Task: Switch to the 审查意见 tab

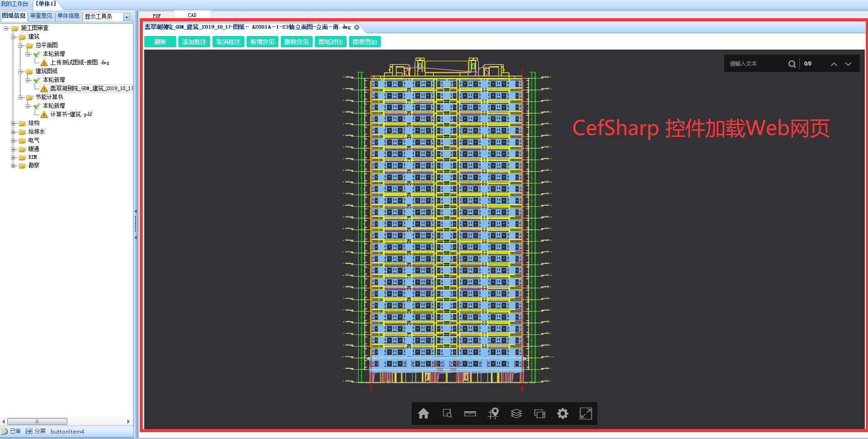Action: pos(41,16)
